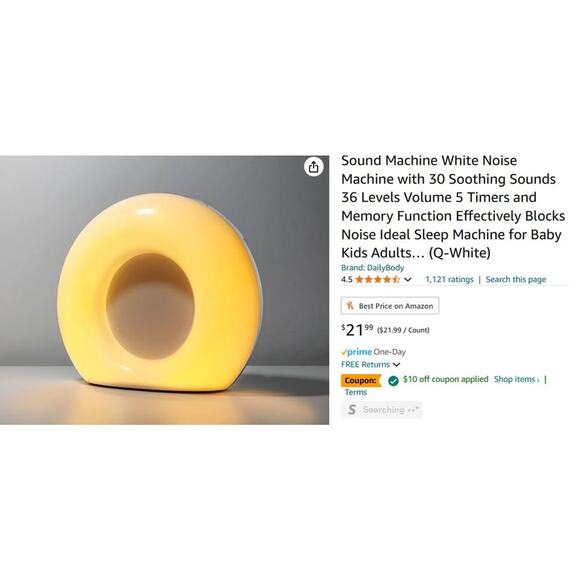Click the share icon on product image

click(314, 167)
